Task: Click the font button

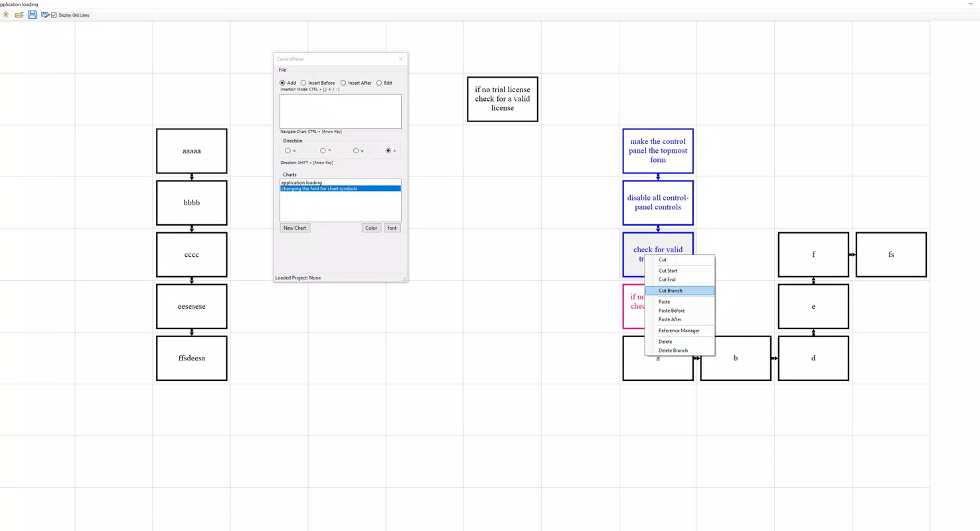Action: [392, 228]
